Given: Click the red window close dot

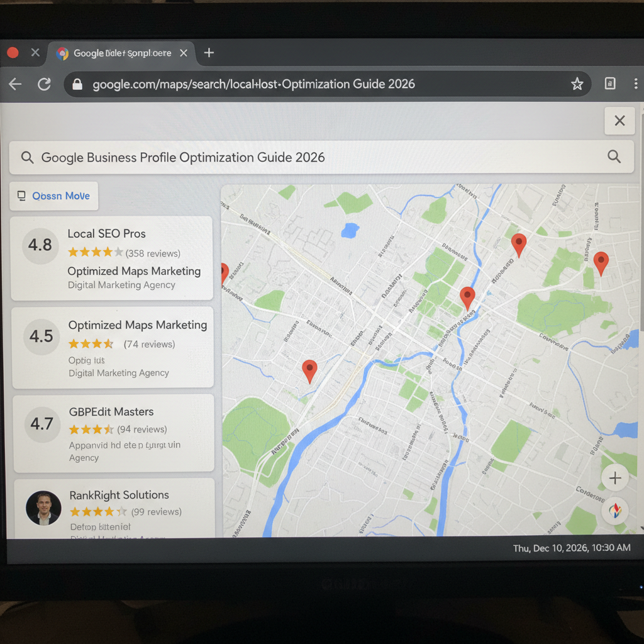Looking at the screenshot, I should click(x=13, y=53).
